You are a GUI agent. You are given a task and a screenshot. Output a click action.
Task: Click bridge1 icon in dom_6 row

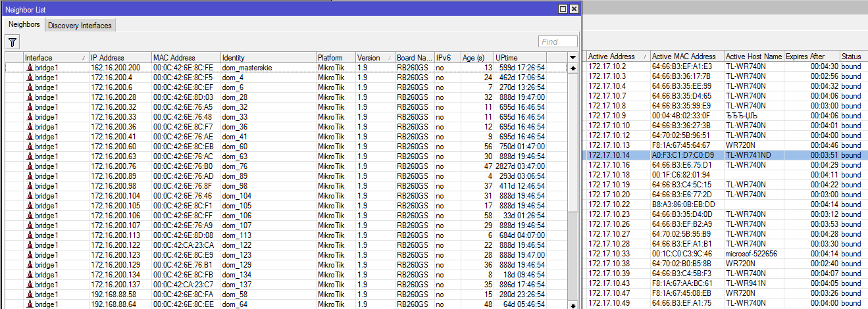pyautogui.click(x=30, y=87)
